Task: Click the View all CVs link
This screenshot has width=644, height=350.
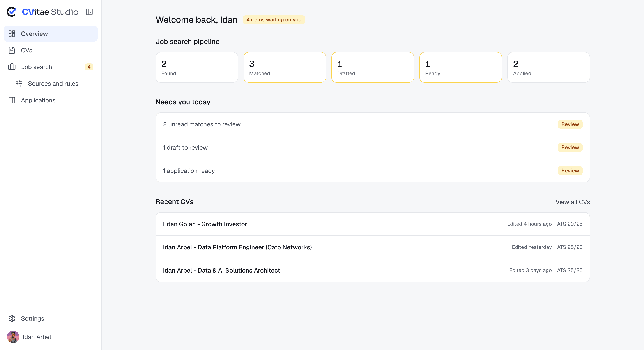Action: [x=573, y=202]
